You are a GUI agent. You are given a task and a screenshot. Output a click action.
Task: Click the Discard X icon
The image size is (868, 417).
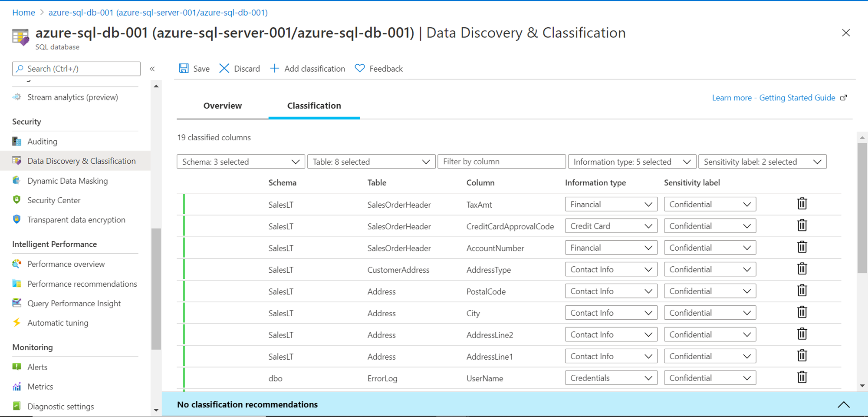point(224,69)
